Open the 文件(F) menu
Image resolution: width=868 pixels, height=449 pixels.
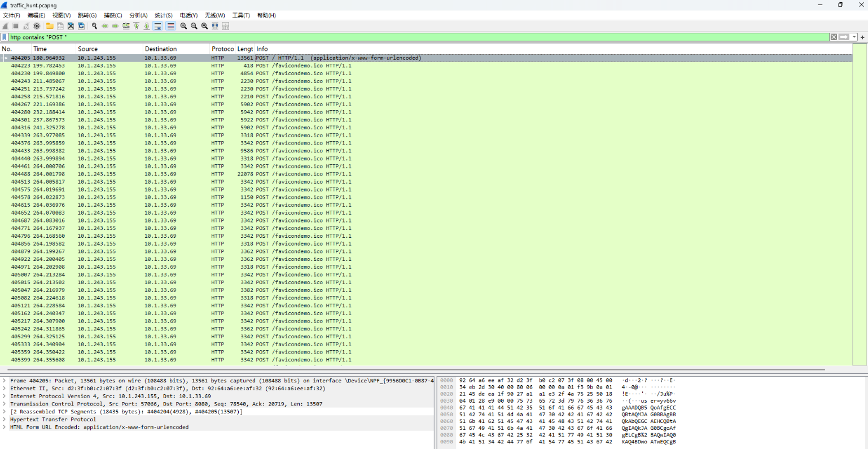pos(11,15)
